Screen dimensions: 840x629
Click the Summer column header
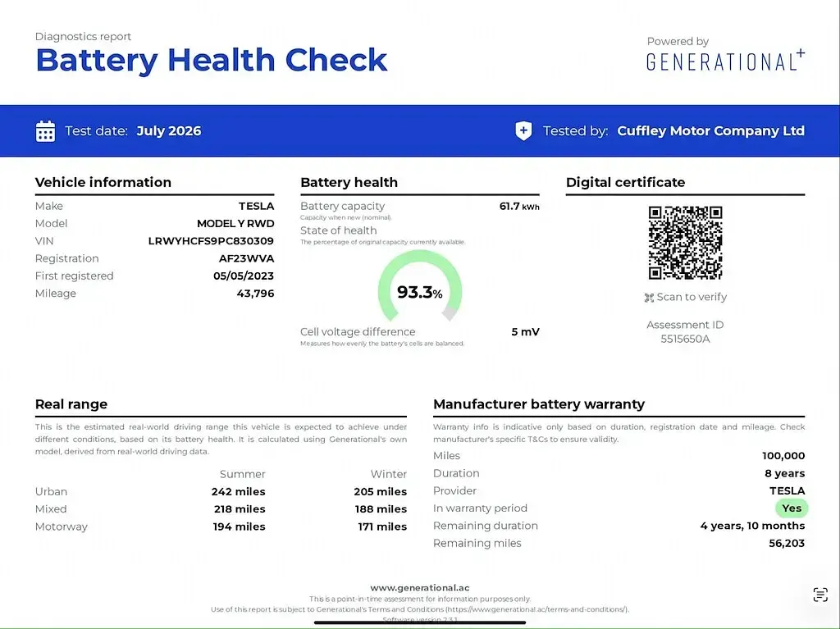242,474
